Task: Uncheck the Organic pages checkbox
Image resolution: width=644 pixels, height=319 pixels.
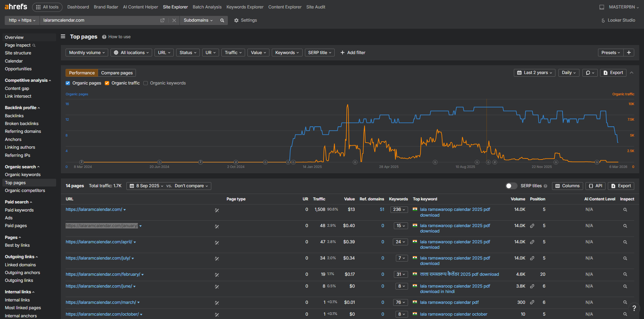Action: tap(68, 83)
